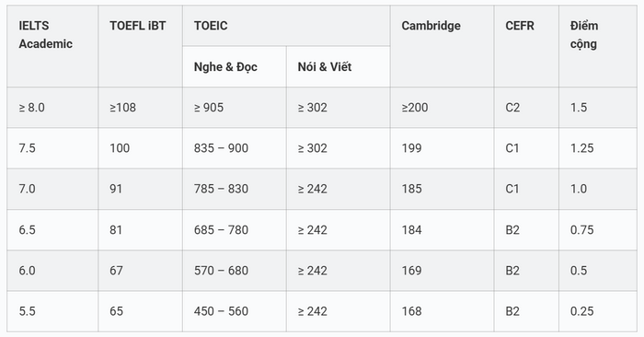Select the TOEFL iBT header cell
The image size is (644, 337).
pyautogui.click(x=141, y=46)
